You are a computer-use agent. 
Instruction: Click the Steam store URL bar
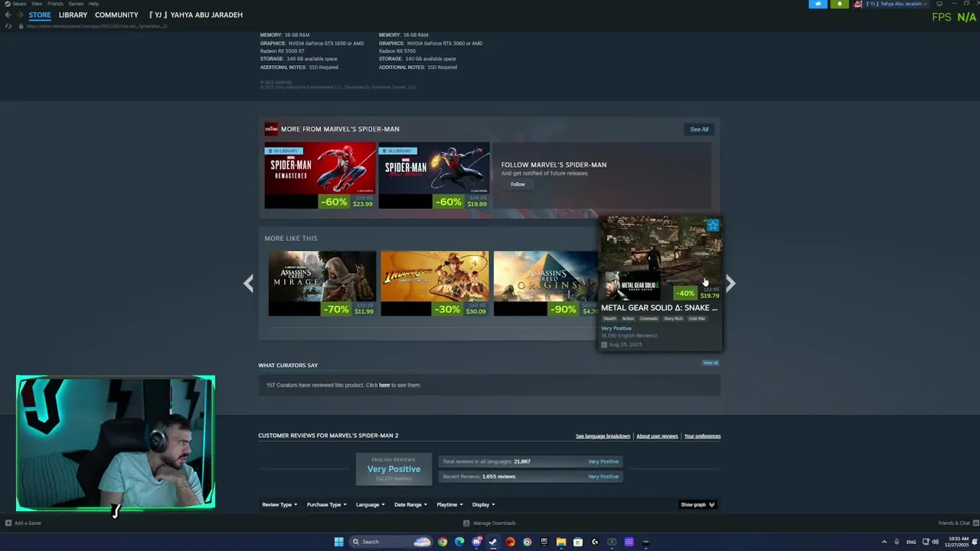tap(96, 26)
